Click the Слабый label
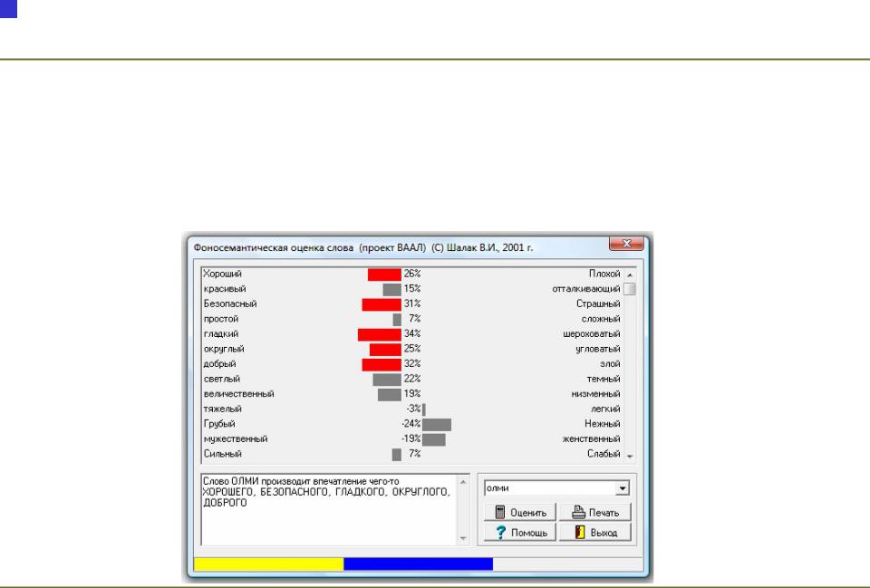The image size is (870, 588). point(604,454)
